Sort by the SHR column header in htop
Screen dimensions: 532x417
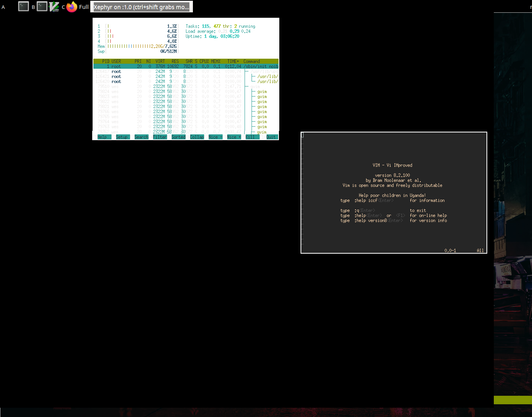pyautogui.click(x=189, y=61)
